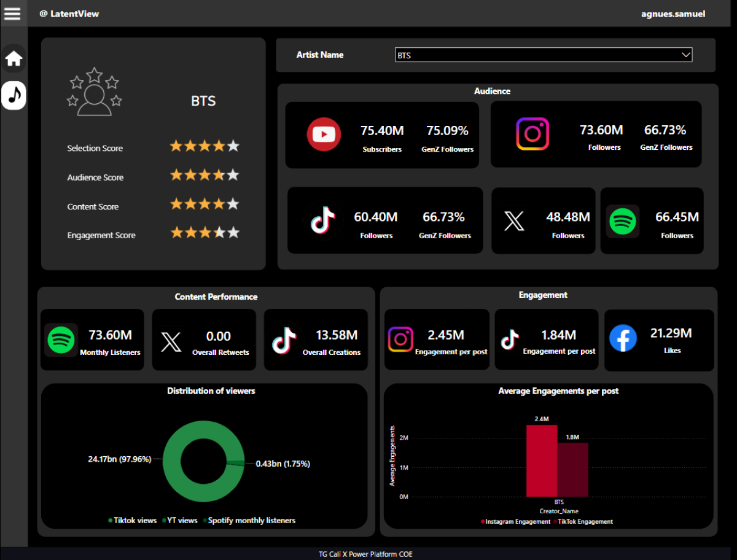737x560 pixels.
Task: Click the Instagram logo in Audience
Action: 532,134
